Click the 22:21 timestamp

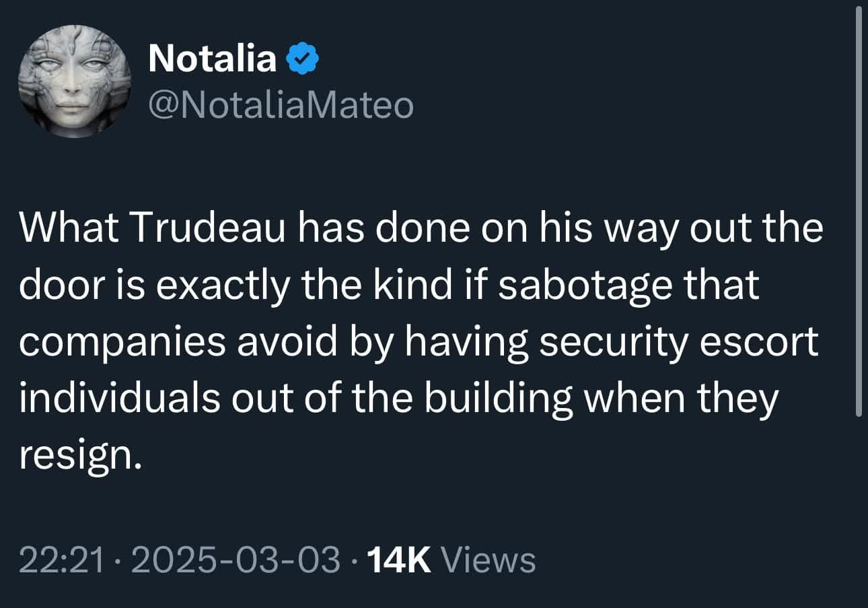[61, 560]
